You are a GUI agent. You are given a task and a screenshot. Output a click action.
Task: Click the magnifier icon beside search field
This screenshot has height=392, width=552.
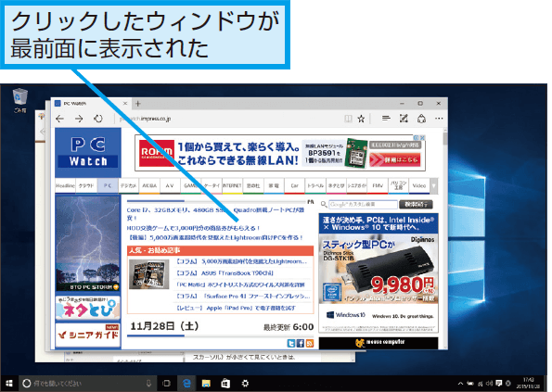(324, 204)
